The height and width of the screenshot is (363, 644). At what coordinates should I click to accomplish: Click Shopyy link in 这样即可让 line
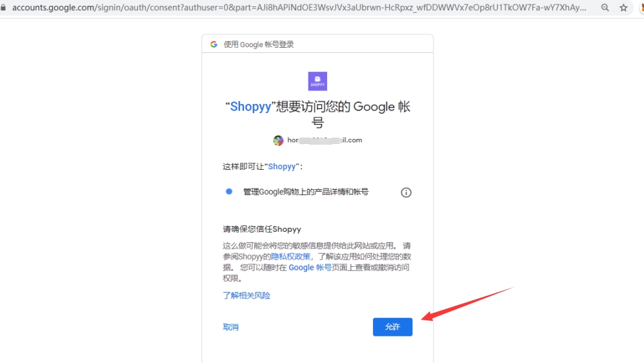click(x=281, y=167)
